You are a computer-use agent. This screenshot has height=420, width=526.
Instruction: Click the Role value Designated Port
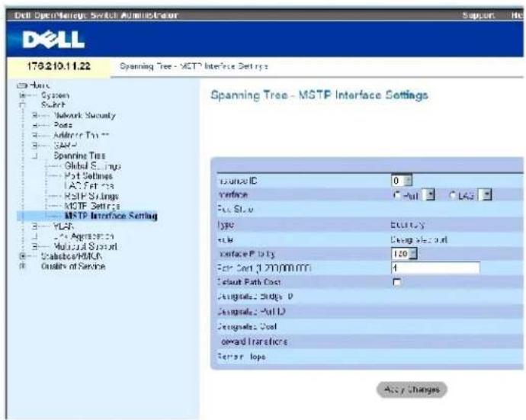[x=419, y=239]
